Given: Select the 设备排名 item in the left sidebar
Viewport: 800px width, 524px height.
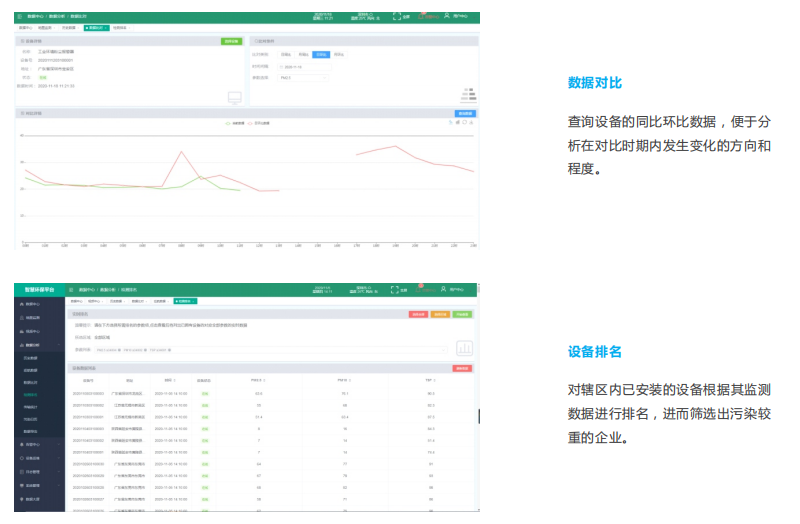Looking at the screenshot, I should click(32, 395).
